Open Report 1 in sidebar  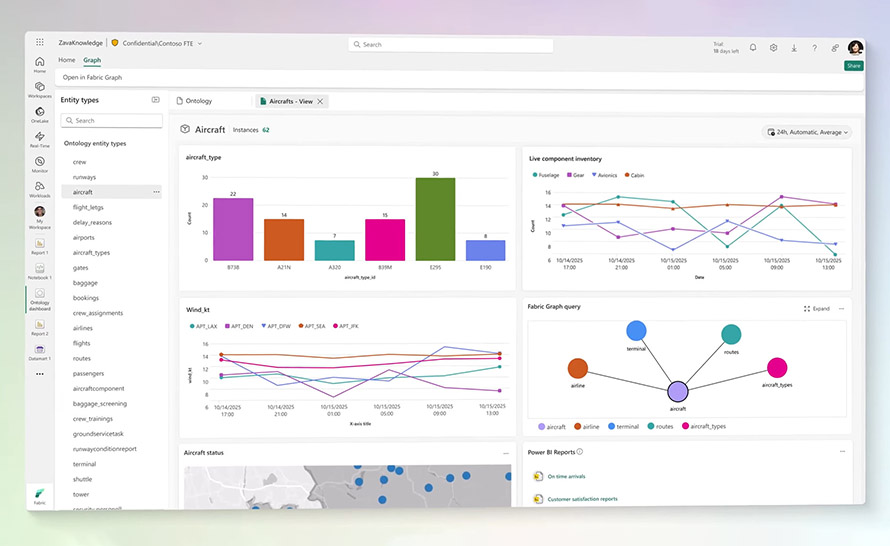click(x=40, y=246)
